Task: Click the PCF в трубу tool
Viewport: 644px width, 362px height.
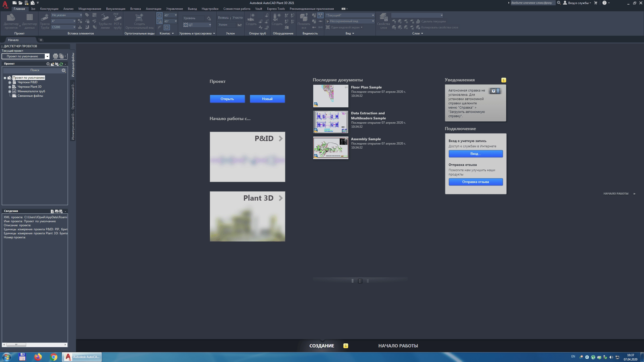Action: (x=117, y=21)
